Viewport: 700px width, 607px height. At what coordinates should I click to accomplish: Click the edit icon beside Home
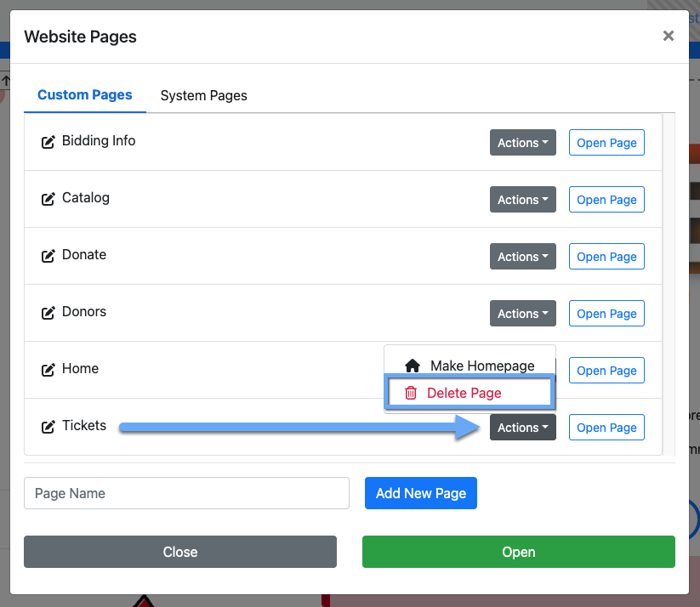tap(48, 370)
